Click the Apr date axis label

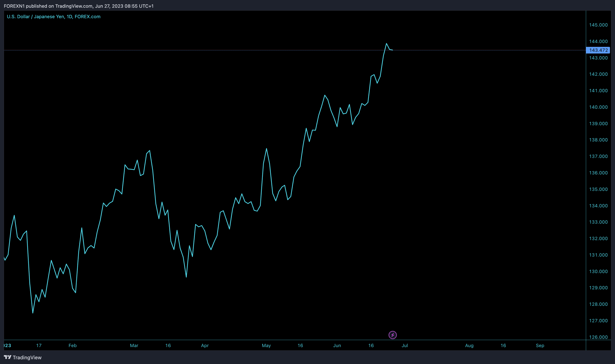[205, 345]
